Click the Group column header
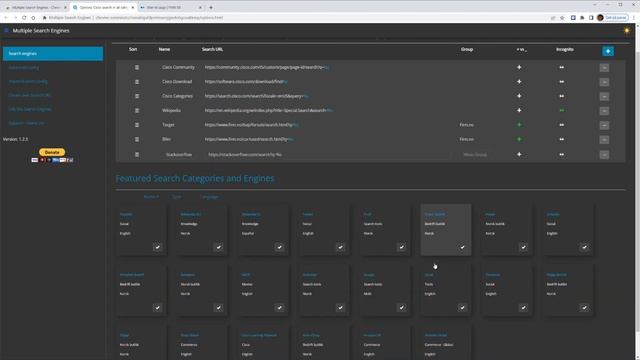 click(x=467, y=49)
